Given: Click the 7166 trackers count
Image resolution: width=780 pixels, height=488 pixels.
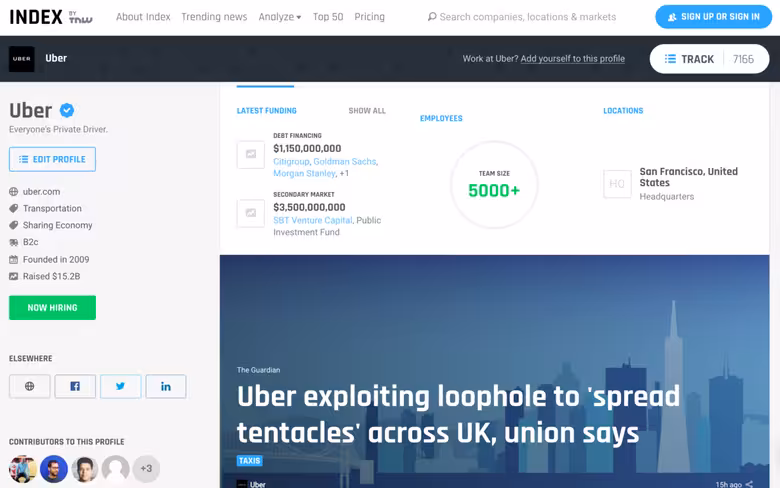Looking at the screenshot, I should (x=743, y=59).
